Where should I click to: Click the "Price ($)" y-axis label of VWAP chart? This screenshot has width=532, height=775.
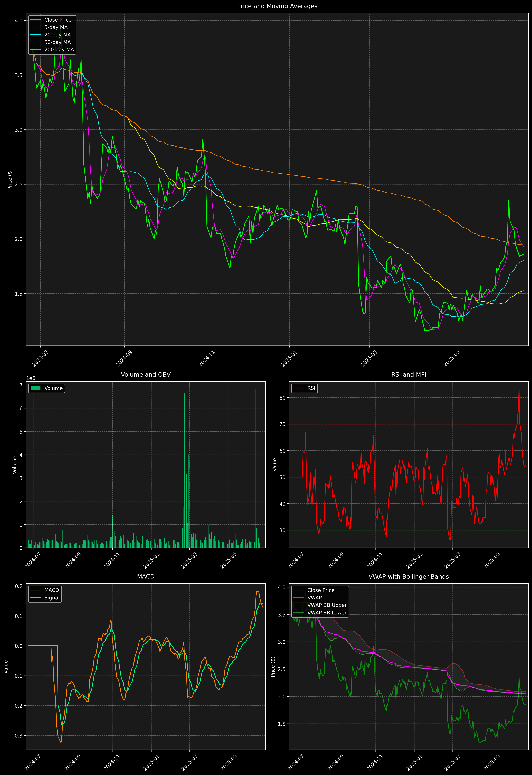coord(273,667)
